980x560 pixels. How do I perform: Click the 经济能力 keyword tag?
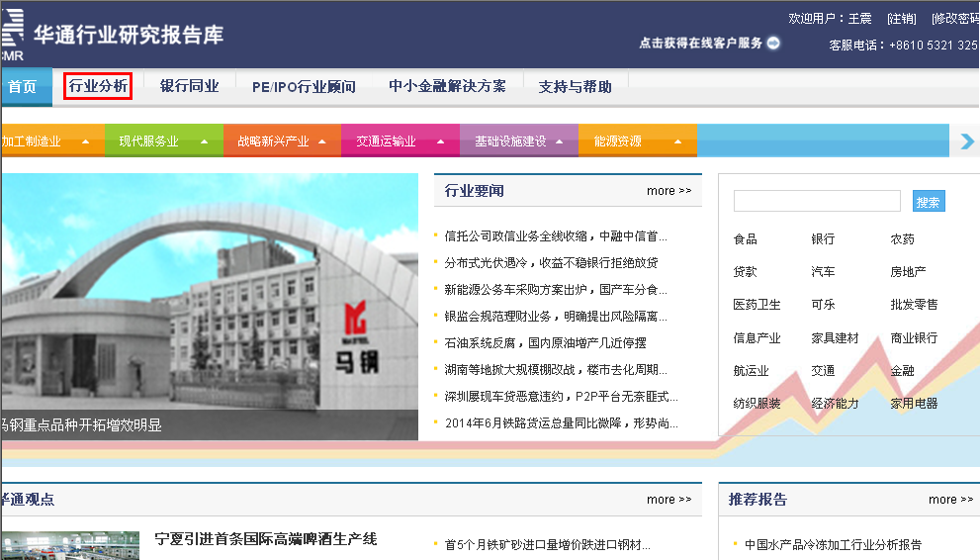pyautogui.click(x=835, y=403)
